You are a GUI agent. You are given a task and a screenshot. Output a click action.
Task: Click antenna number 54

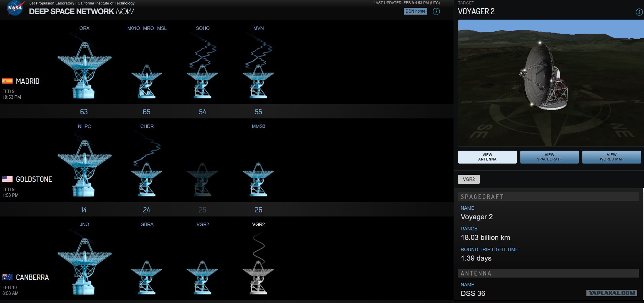pos(202,112)
